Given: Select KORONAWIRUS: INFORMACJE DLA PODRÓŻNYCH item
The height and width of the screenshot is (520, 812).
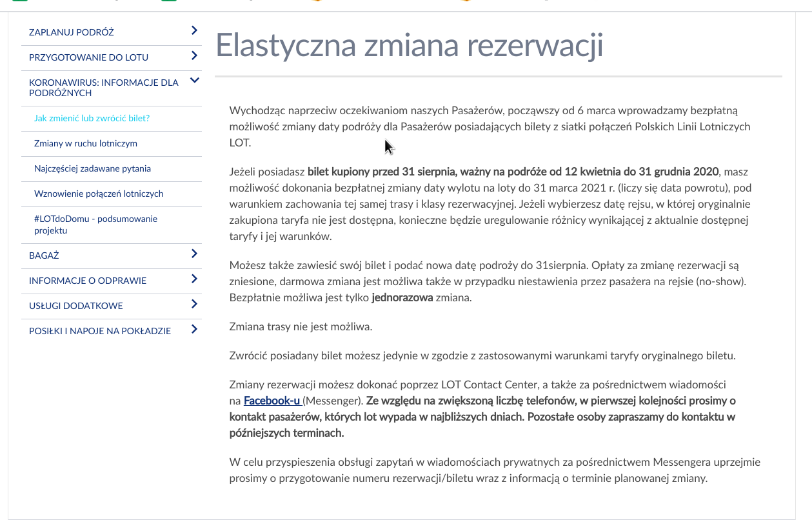Looking at the screenshot, I should pos(104,88).
